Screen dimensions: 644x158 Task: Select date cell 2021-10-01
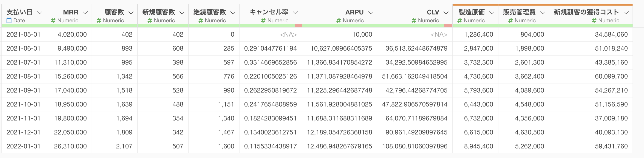(24, 104)
